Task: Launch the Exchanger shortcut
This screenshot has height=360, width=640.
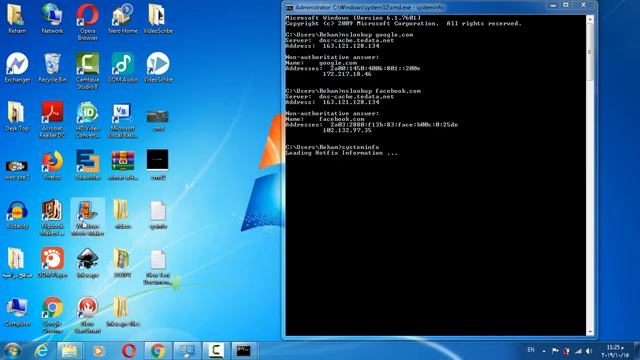Action: [x=17, y=68]
